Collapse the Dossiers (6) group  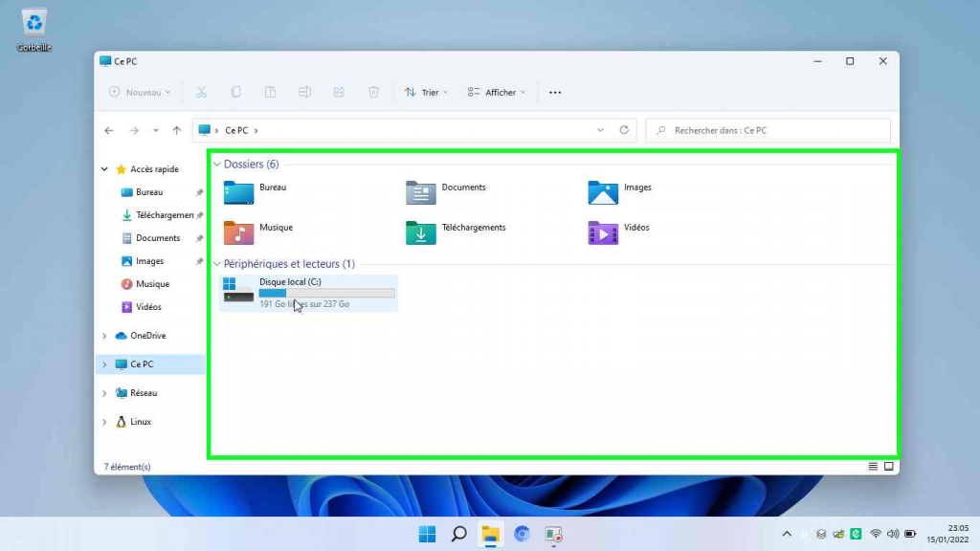point(217,165)
